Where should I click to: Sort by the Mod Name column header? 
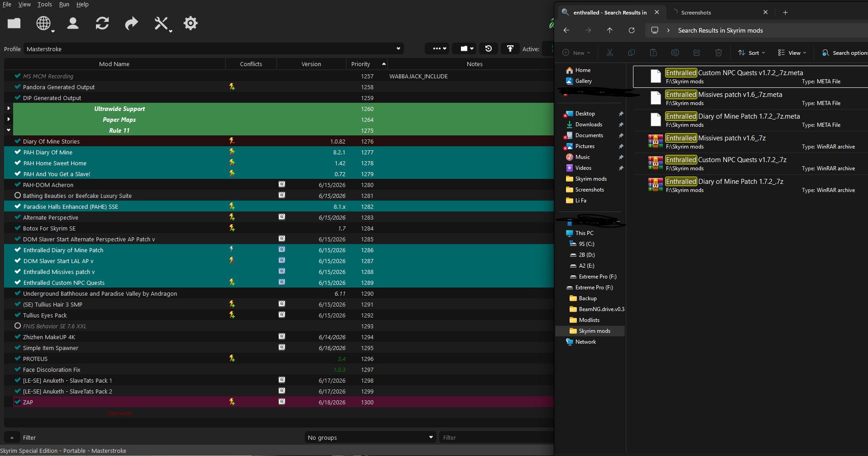pos(115,64)
